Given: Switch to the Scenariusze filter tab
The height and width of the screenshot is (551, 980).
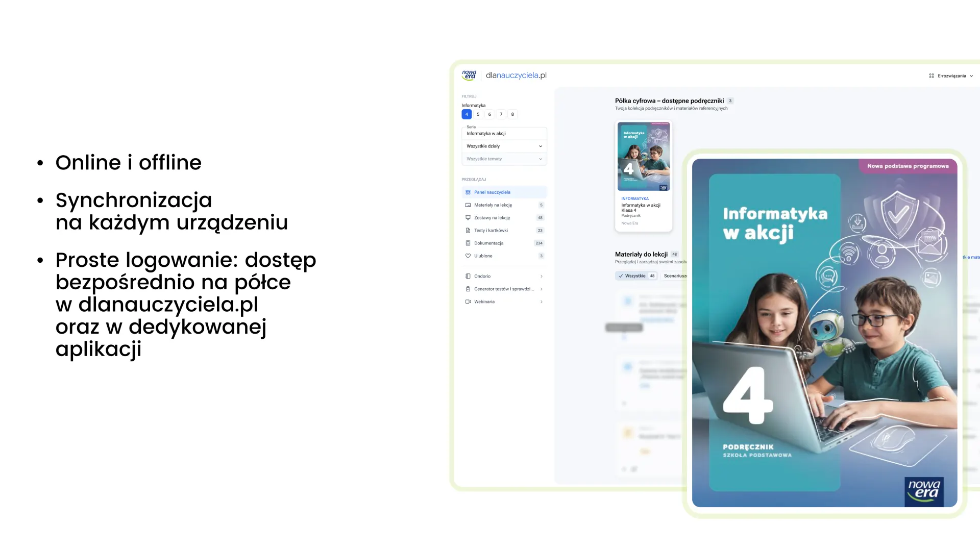Looking at the screenshot, I should click(x=675, y=276).
